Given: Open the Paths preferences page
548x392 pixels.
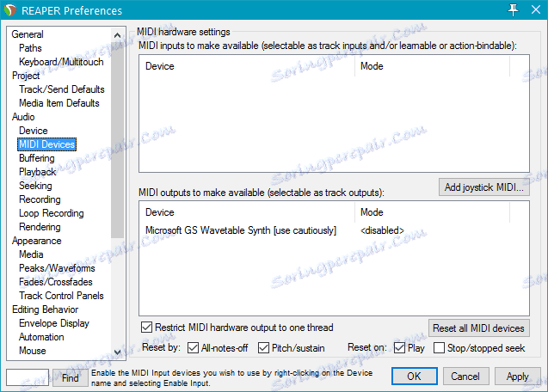Looking at the screenshot, I should pos(30,48).
